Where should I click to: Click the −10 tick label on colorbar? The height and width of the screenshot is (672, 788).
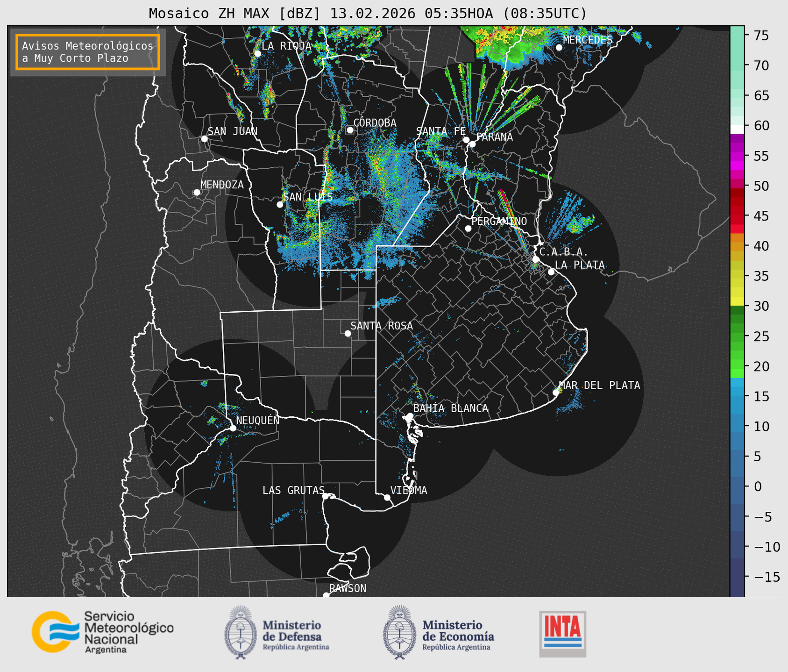pyautogui.click(x=767, y=547)
